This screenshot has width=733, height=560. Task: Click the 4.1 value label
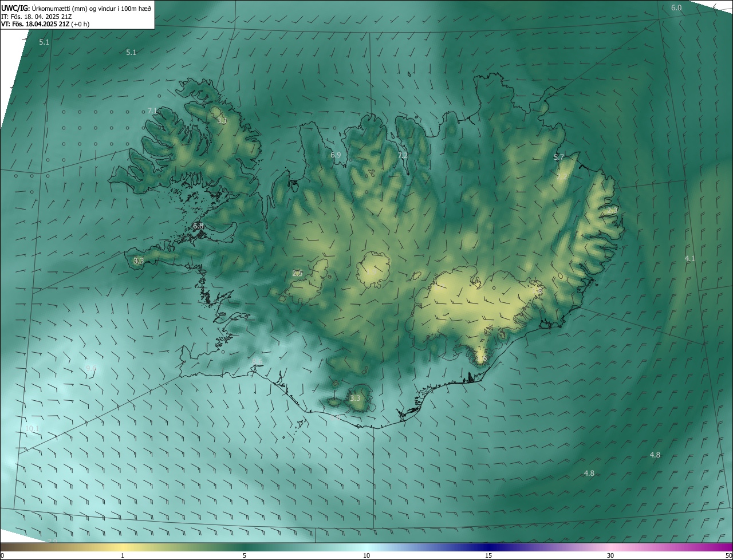[x=689, y=259]
